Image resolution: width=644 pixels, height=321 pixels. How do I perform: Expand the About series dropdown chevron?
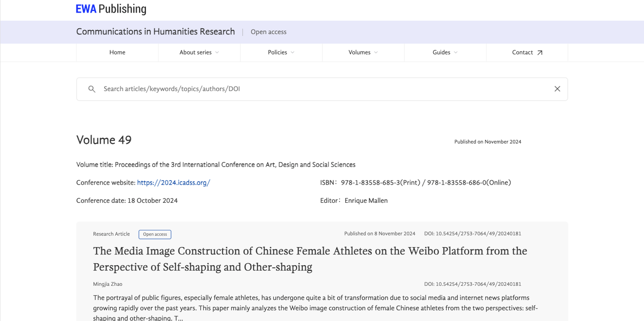point(217,53)
